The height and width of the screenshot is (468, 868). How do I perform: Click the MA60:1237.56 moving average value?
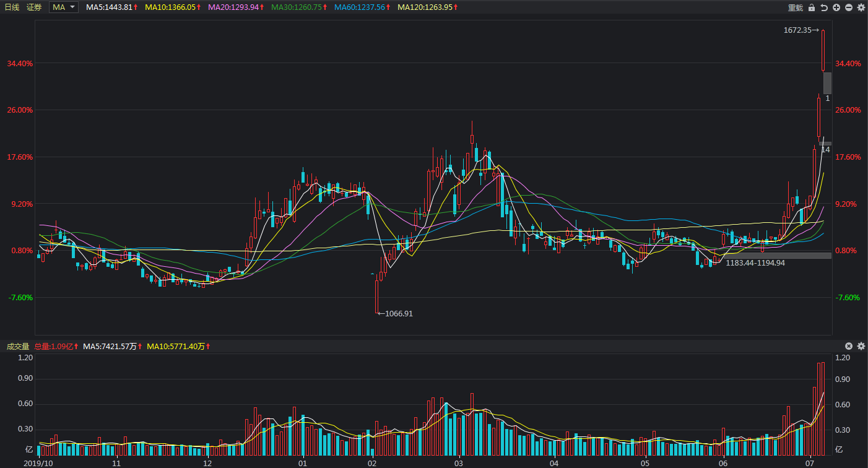click(359, 7)
